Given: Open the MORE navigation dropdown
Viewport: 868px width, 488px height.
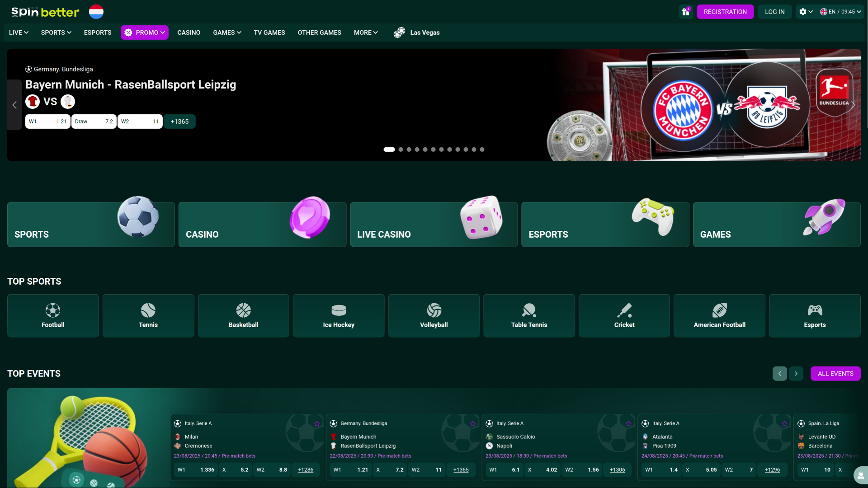Looking at the screenshot, I should pos(366,32).
